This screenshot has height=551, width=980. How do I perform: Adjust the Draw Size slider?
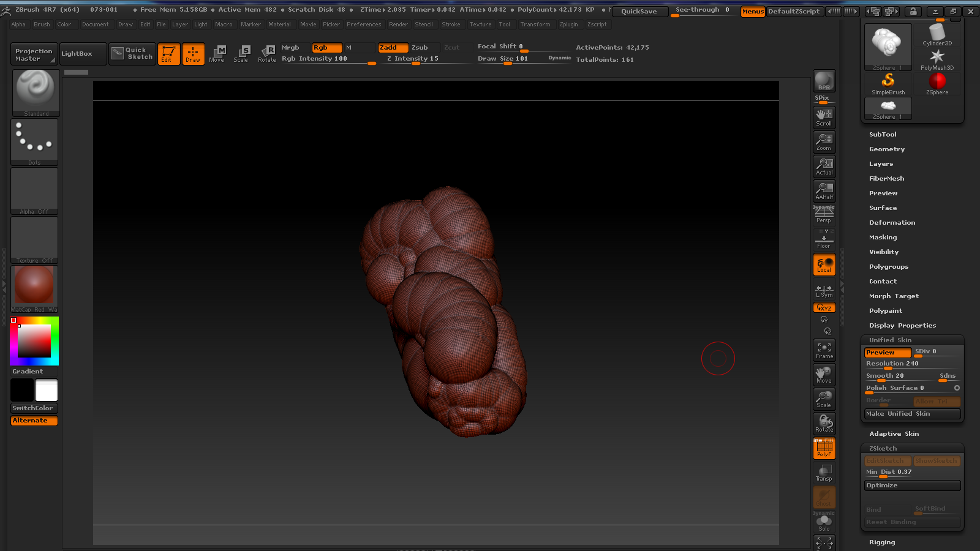(x=524, y=59)
